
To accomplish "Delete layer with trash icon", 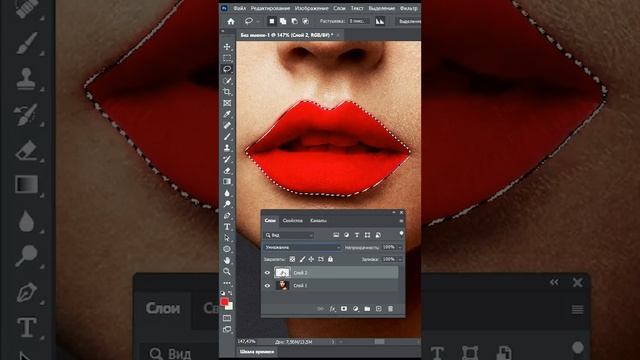I will (x=390, y=309).
